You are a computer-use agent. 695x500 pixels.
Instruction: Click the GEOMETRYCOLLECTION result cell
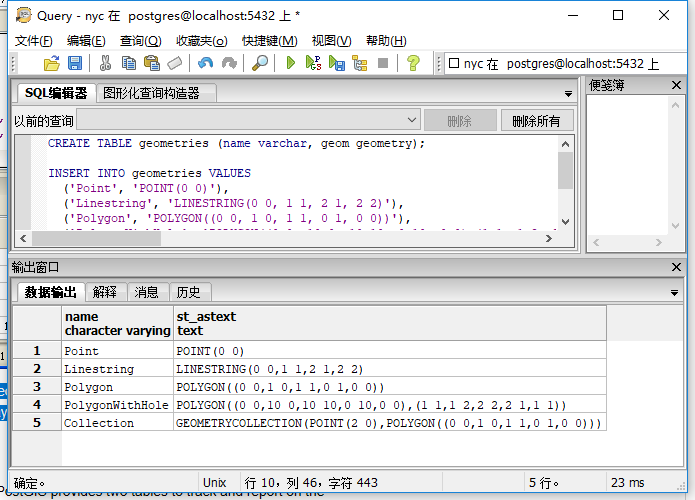click(x=390, y=422)
